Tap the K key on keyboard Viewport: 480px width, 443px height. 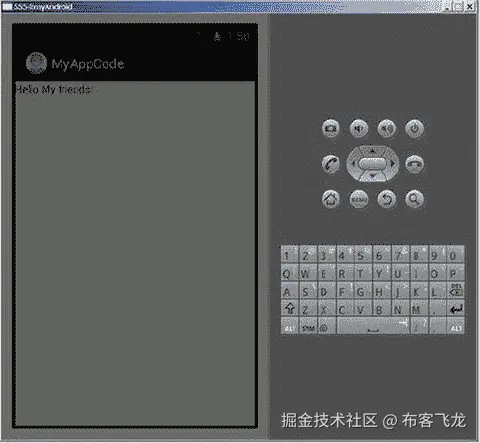click(419, 291)
